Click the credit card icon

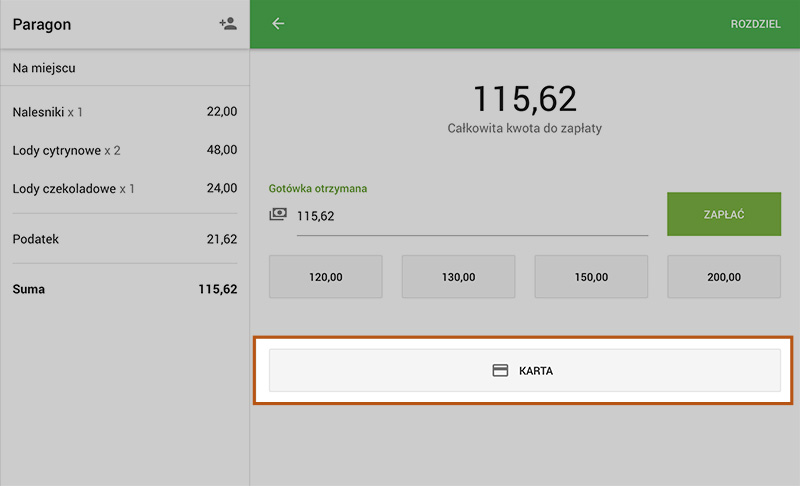pos(500,370)
